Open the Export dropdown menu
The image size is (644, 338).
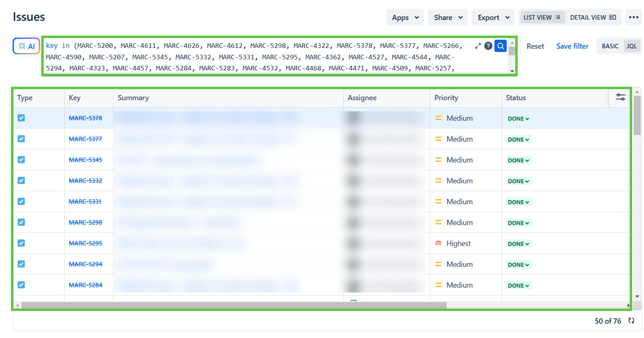493,17
